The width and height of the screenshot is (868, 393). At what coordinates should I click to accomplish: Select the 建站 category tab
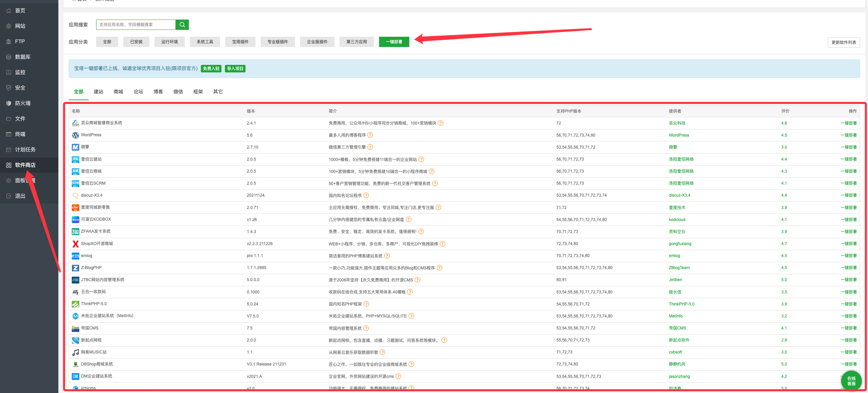tap(99, 92)
